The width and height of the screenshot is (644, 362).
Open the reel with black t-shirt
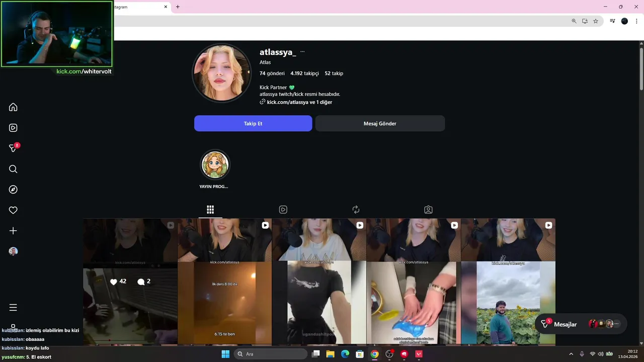coord(319,282)
